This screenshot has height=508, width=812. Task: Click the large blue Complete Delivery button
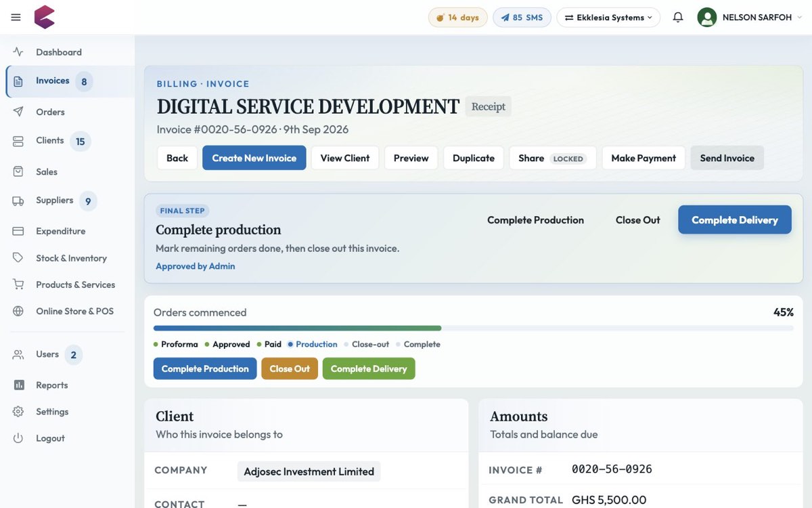[735, 220]
